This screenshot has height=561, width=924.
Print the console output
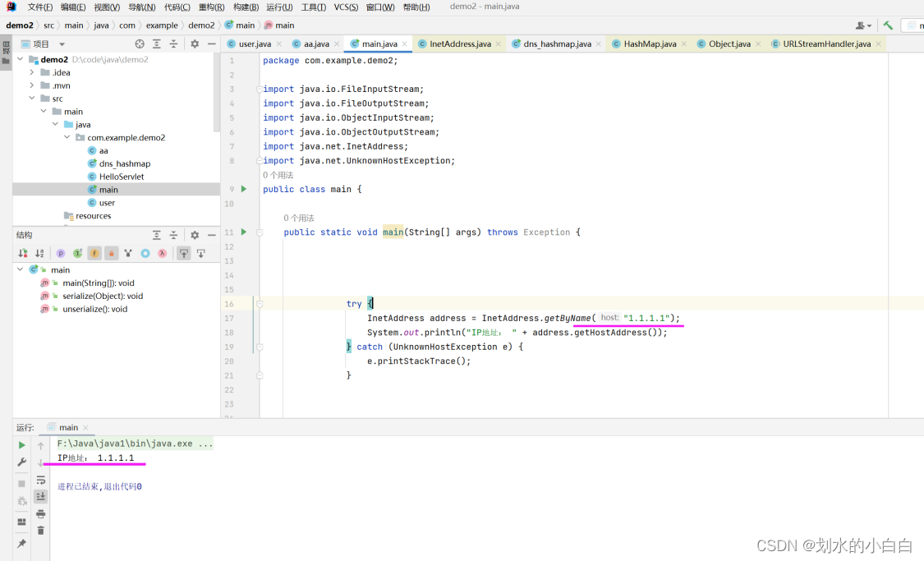point(41,514)
